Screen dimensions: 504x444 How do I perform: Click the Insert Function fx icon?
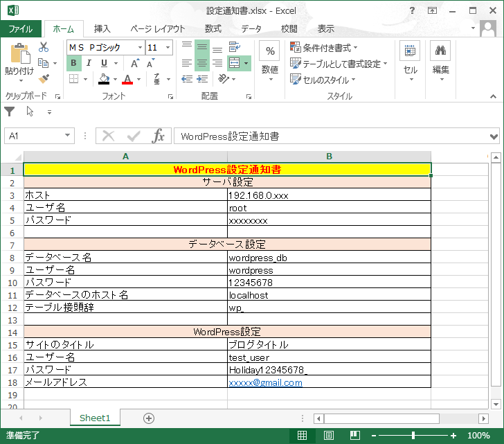click(158, 136)
